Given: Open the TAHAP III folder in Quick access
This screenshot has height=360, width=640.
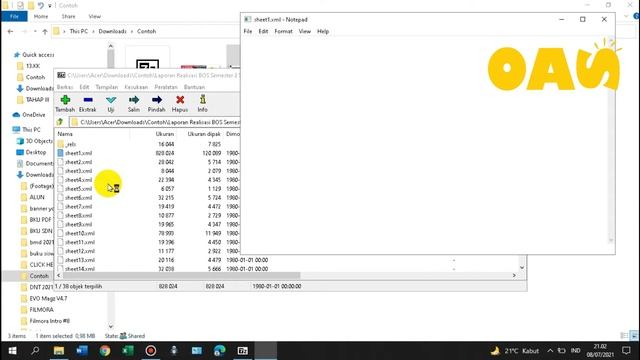Looking at the screenshot, I should [37, 100].
